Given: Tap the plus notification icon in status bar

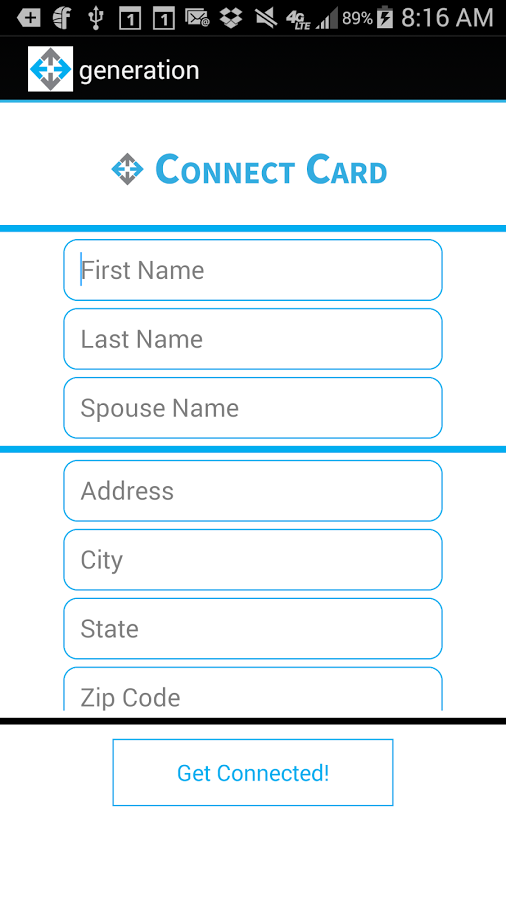Looking at the screenshot, I should coord(29,18).
